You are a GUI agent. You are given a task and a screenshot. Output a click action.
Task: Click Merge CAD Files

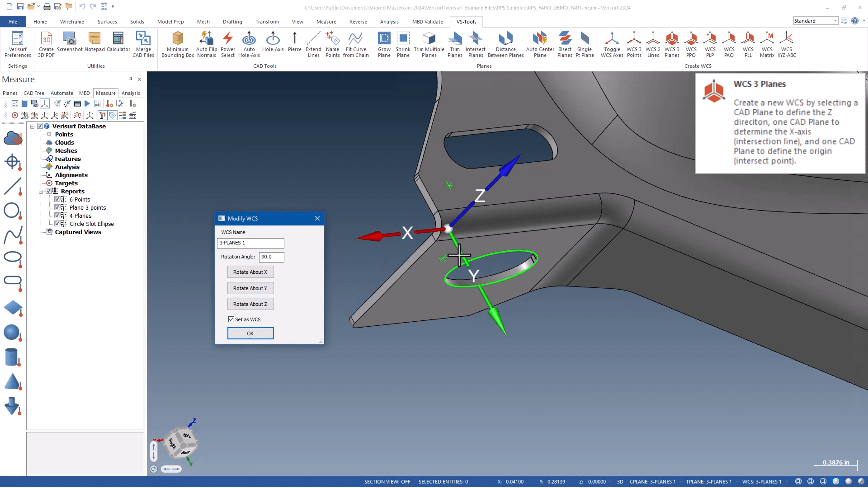(143, 45)
